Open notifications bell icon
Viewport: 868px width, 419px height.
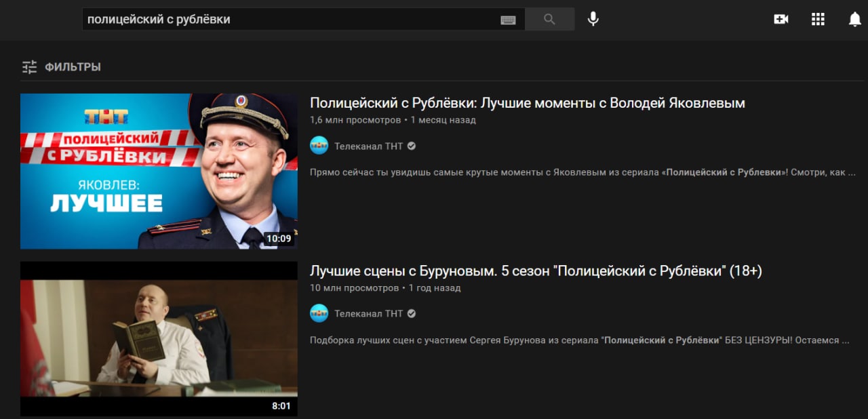(x=855, y=20)
